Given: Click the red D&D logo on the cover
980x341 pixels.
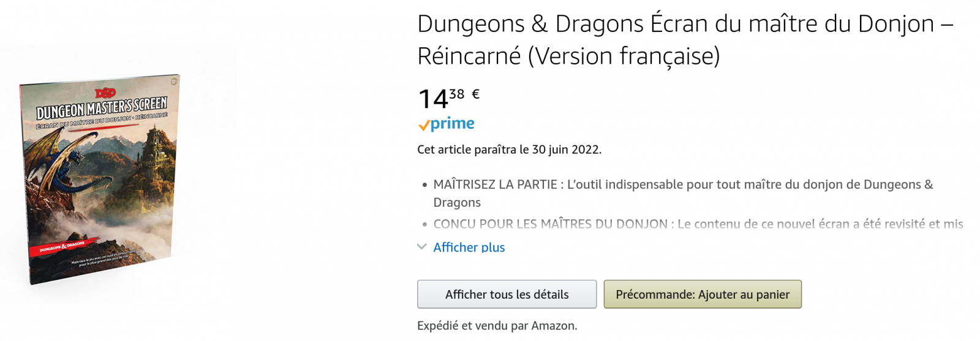Looking at the screenshot, I should [x=105, y=93].
